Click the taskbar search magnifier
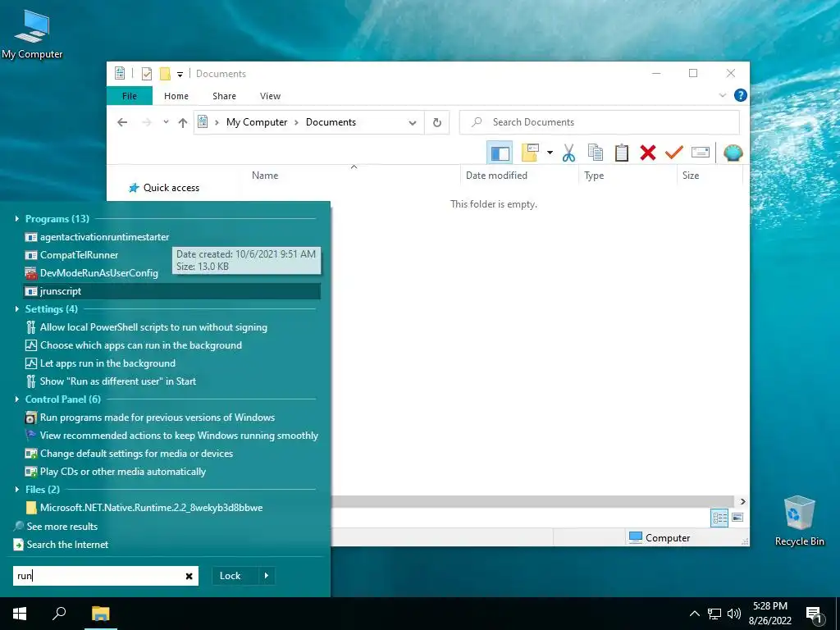Viewport: 840px width, 630px height. (x=59, y=614)
